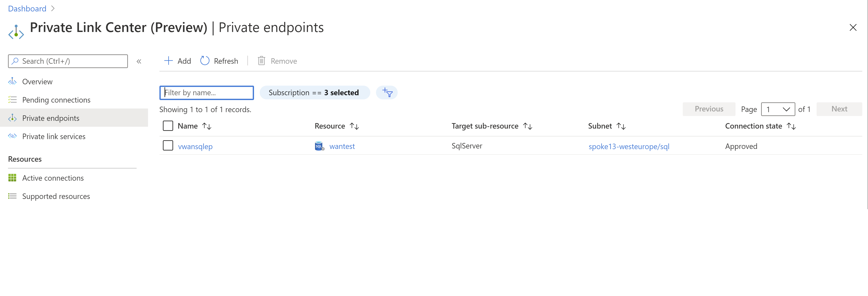
Task: Open the Page number dropdown
Action: (778, 109)
